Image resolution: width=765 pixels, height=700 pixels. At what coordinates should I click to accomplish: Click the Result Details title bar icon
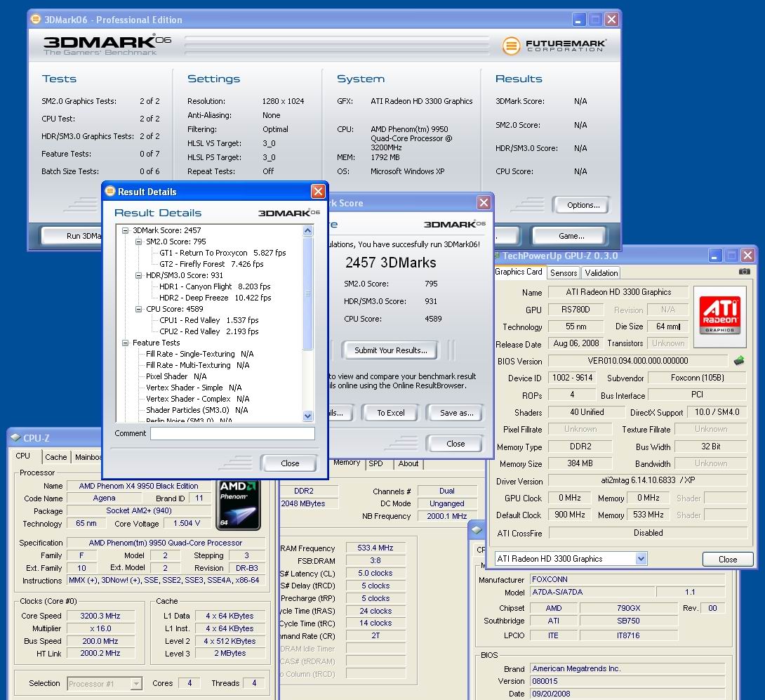(110, 192)
